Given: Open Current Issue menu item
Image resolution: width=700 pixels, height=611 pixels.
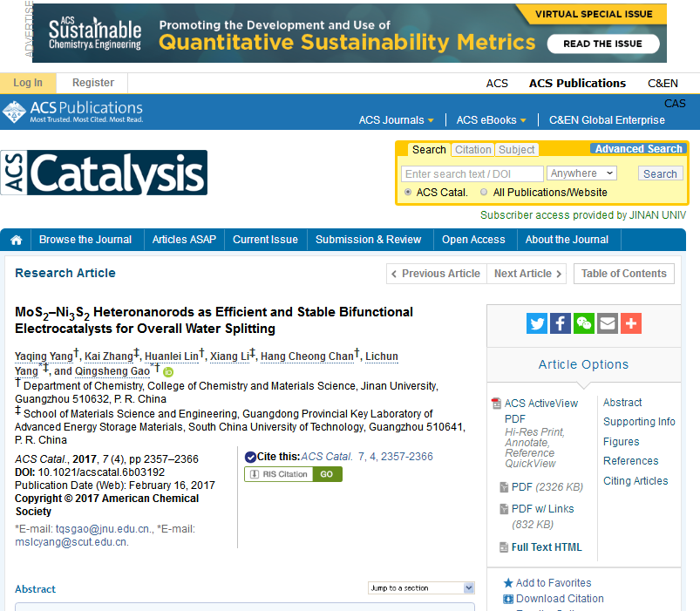Looking at the screenshot, I should [x=265, y=240].
